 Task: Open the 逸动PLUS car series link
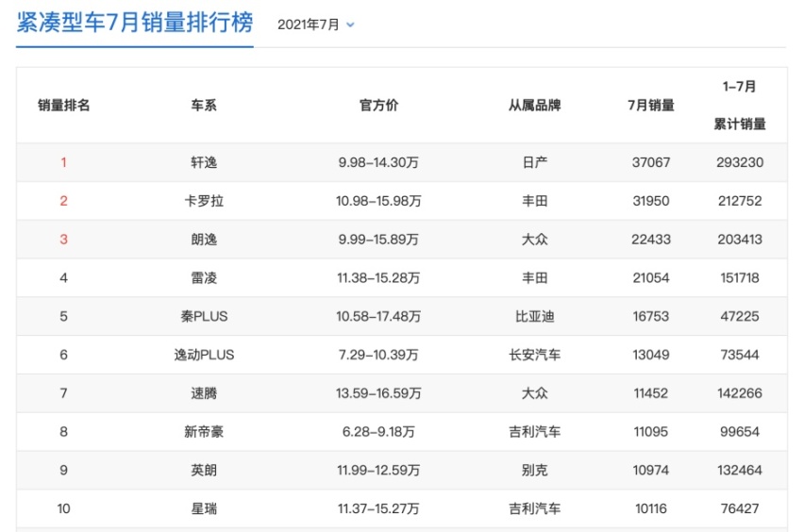pos(204,355)
